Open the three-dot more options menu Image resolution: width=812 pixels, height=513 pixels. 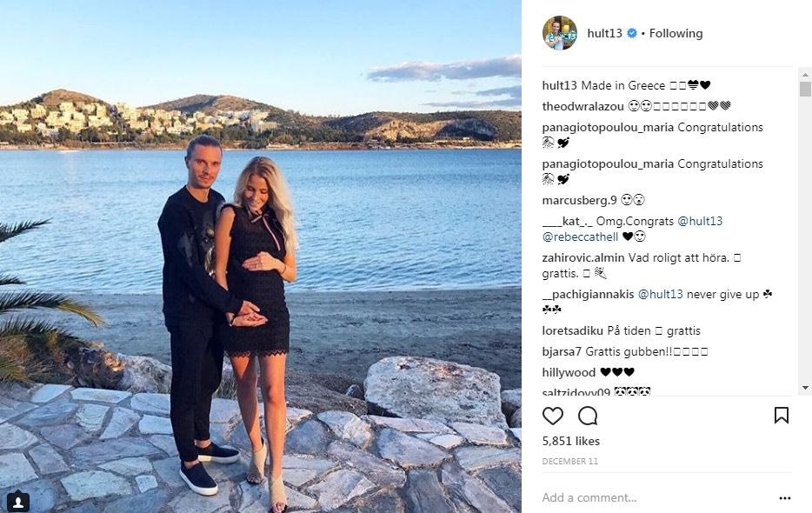click(785, 498)
